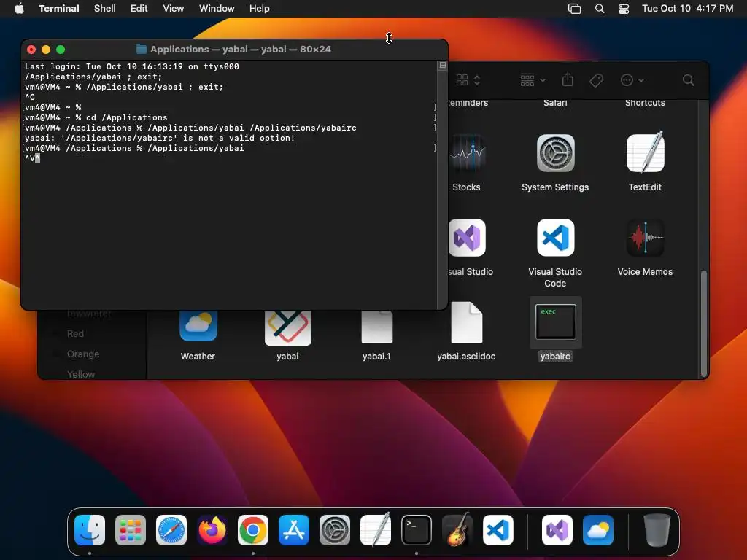
Task: Click the Finder search icon
Action: [x=689, y=80]
